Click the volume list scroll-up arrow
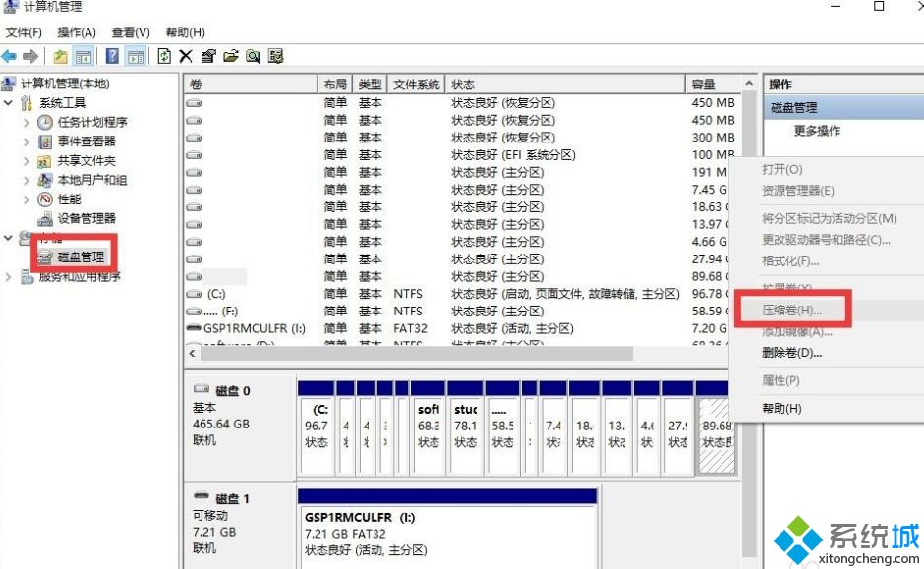The image size is (924, 569). click(x=749, y=84)
